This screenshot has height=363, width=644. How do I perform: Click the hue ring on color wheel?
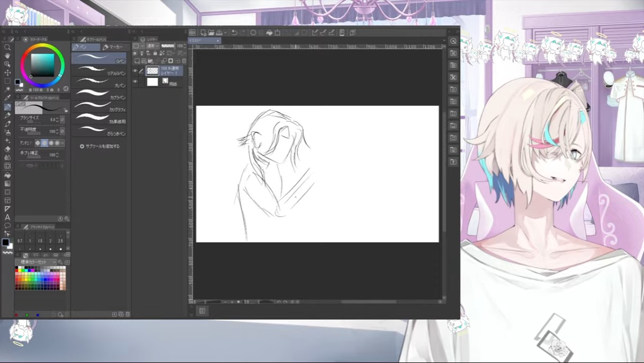coord(42,45)
